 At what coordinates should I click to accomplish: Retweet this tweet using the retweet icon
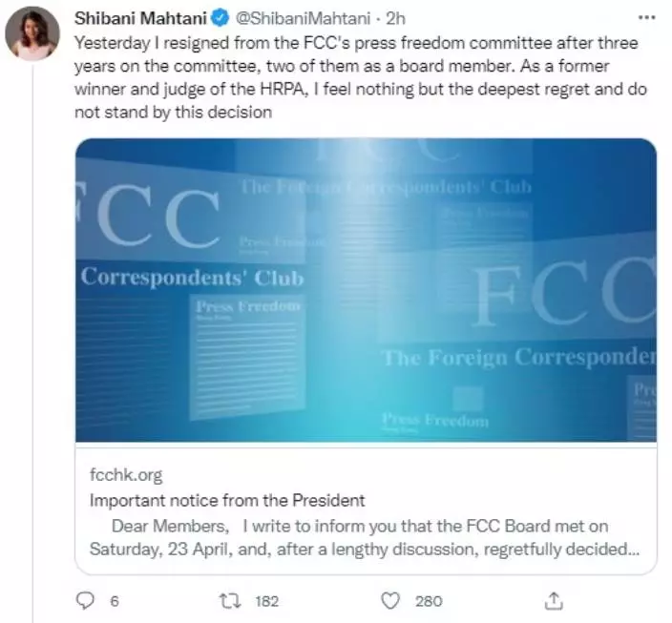pos(230,600)
